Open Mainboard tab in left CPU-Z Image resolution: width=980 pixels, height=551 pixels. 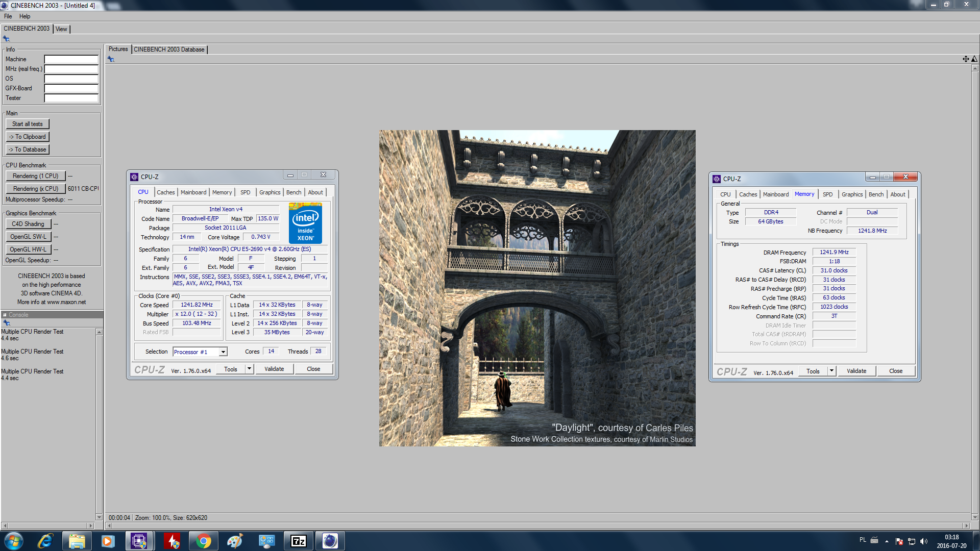pyautogui.click(x=193, y=192)
